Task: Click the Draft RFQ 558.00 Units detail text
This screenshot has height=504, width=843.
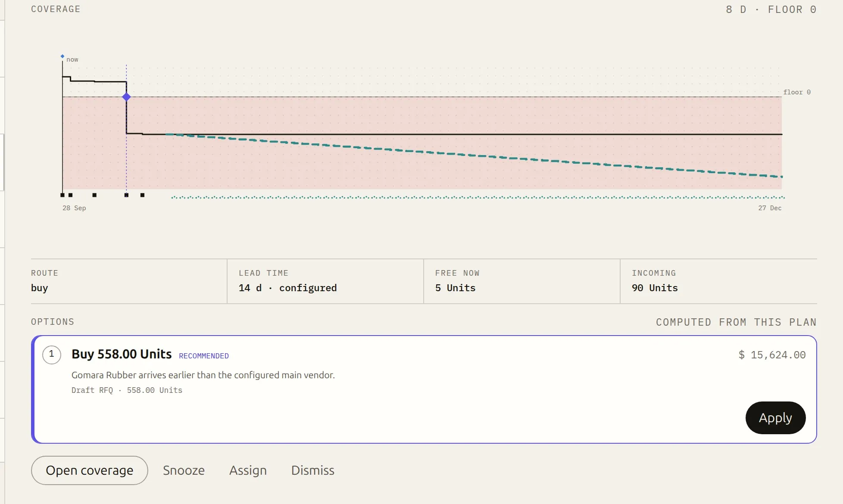Action: point(127,390)
